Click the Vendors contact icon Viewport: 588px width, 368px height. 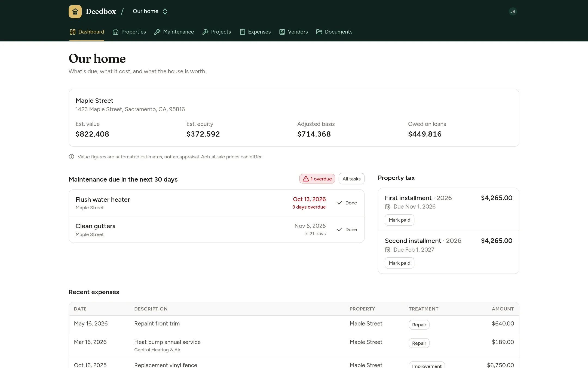(x=282, y=32)
